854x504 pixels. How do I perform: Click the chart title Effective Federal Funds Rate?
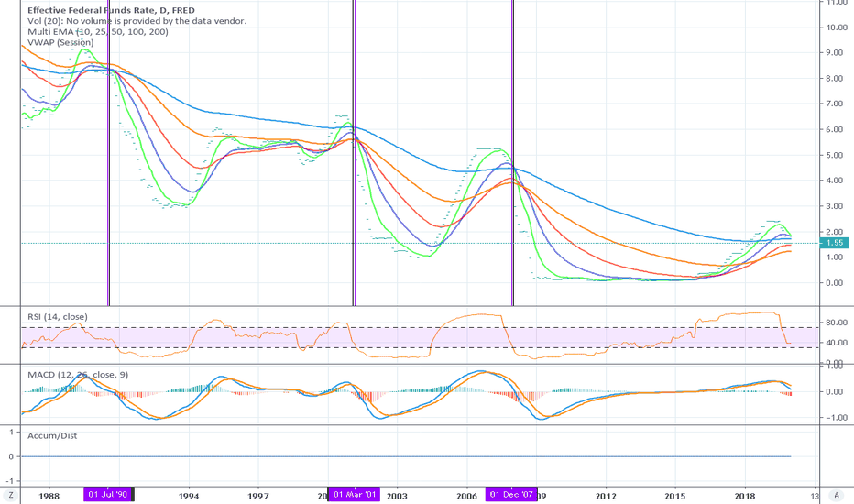pyautogui.click(x=111, y=10)
